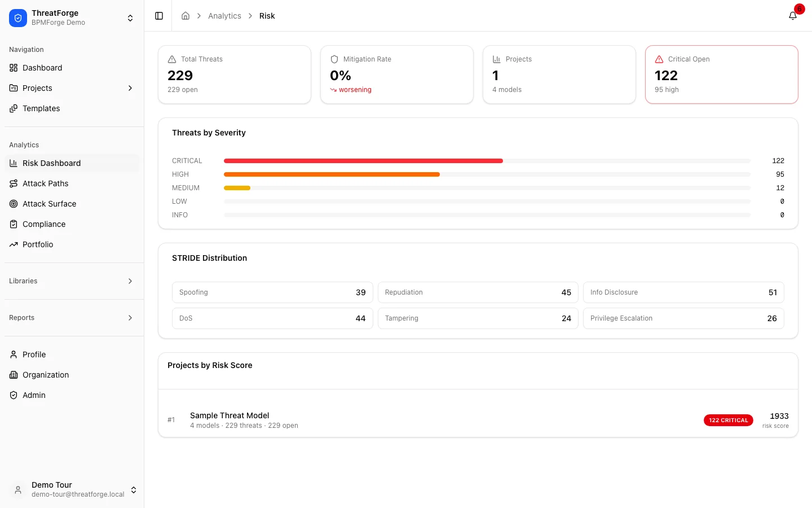Click the Demo Tour user avatar
This screenshot has width=812, height=508.
coord(18,490)
